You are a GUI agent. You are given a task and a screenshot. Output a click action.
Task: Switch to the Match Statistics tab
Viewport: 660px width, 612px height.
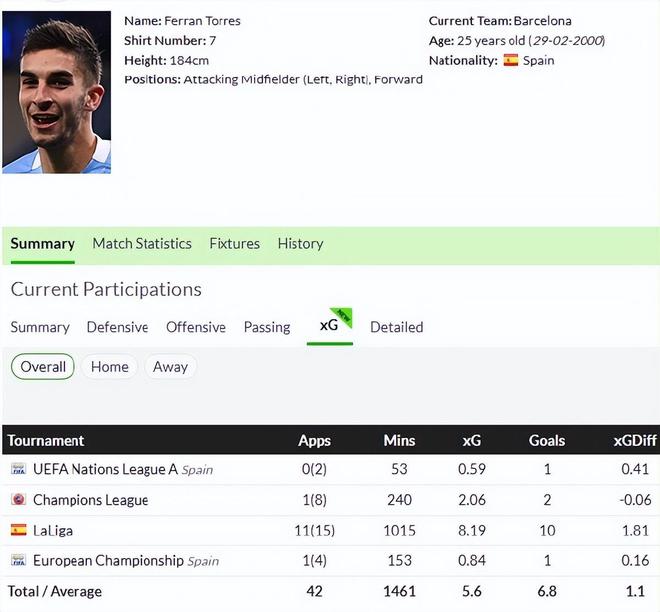click(x=142, y=243)
